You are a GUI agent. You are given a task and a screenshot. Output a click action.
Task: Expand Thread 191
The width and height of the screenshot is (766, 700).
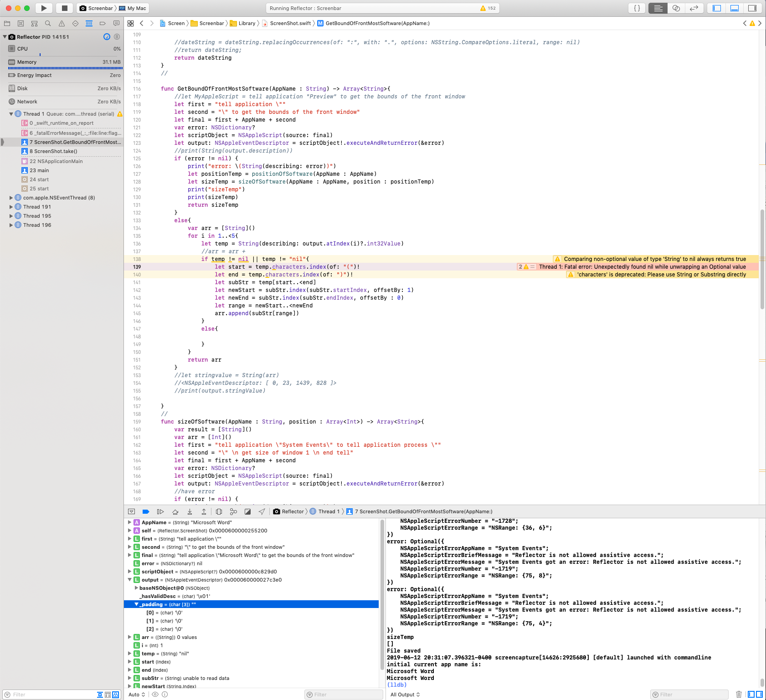click(x=11, y=207)
